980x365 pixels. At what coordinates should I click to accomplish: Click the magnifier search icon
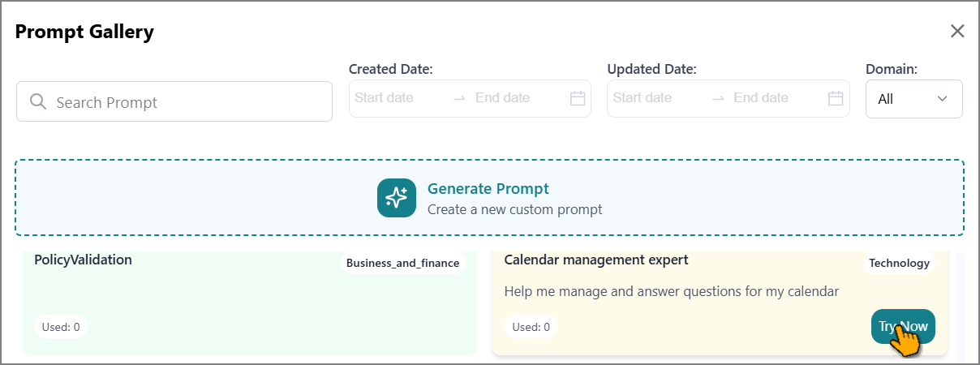pos(37,101)
